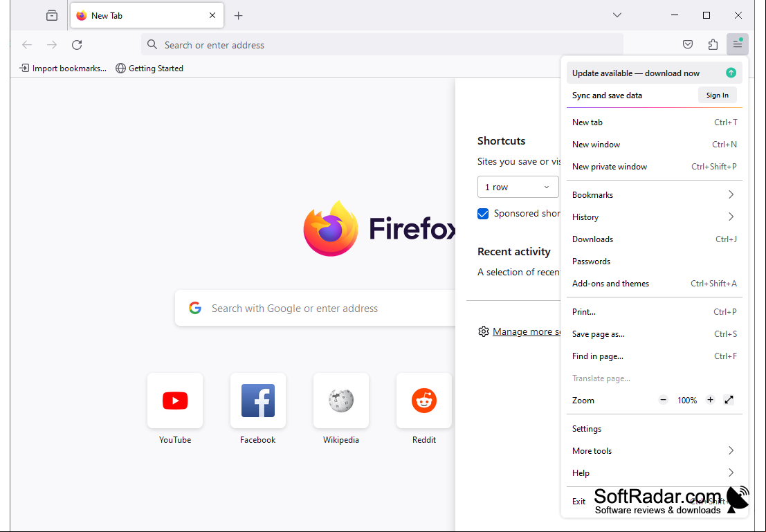Expand the Help submenu

click(654, 473)
